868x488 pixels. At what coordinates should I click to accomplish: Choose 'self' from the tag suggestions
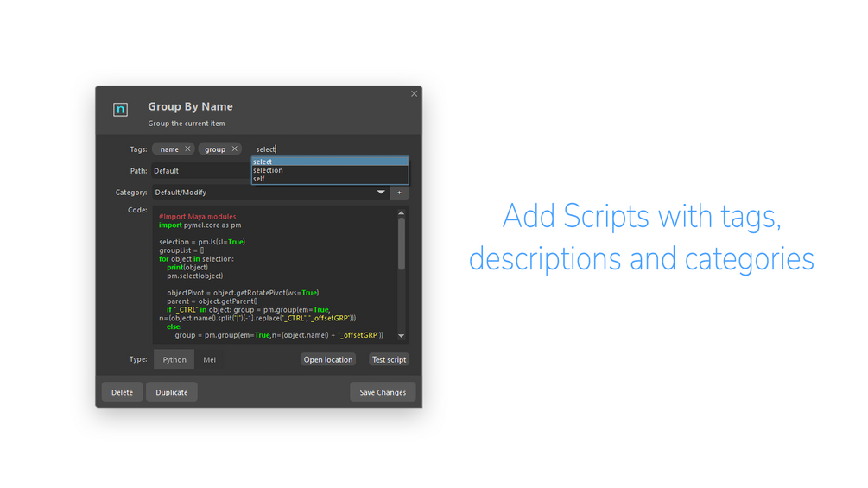[330, 179]
